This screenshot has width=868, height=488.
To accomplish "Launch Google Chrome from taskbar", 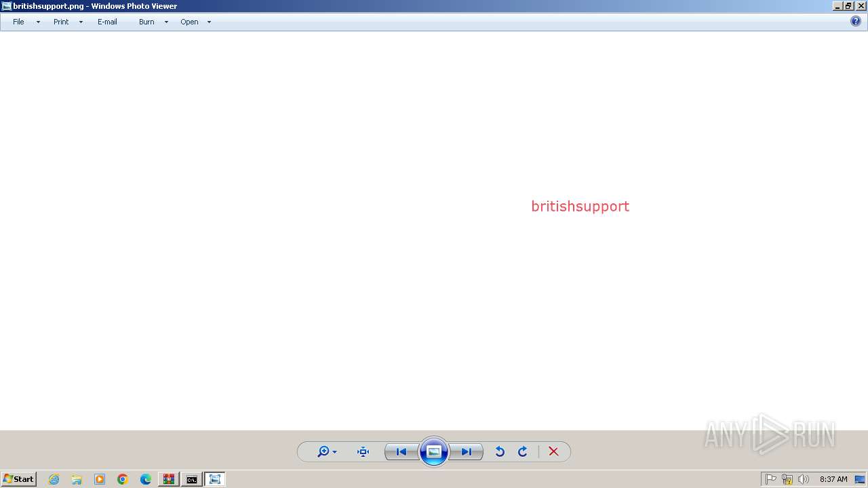I will click(x=123, y=479).
